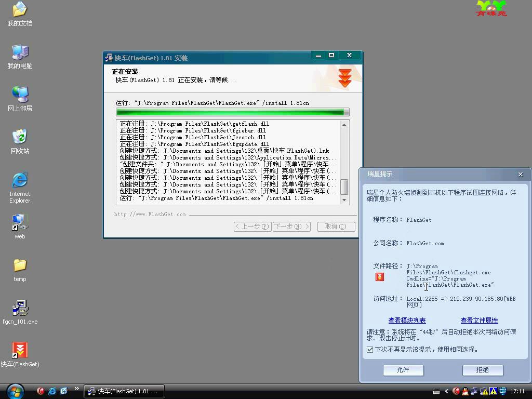Click the http://www.FlashGet.com branding text
The image size is (532, 399).
[x=150, y=215]
